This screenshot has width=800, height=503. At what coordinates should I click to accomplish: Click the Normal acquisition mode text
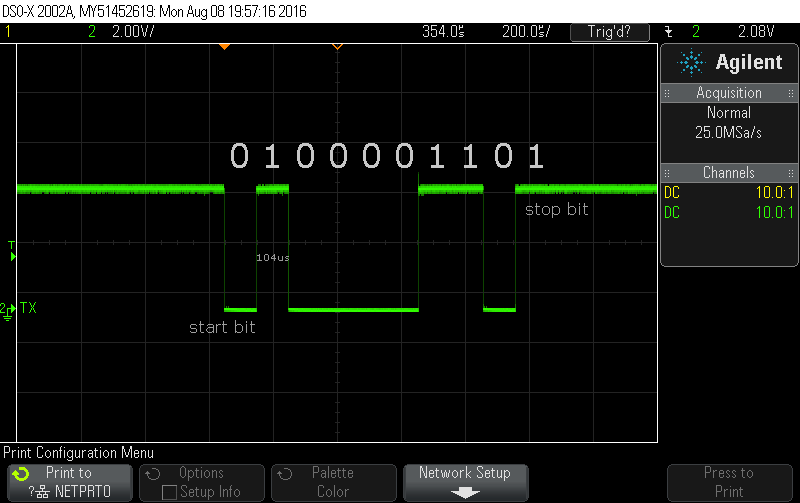[729, 112]
